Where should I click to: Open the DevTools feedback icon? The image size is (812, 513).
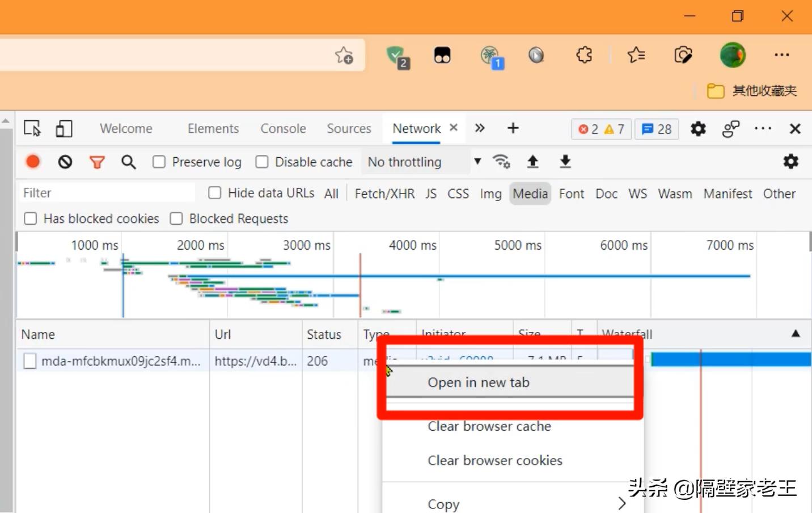731,129
